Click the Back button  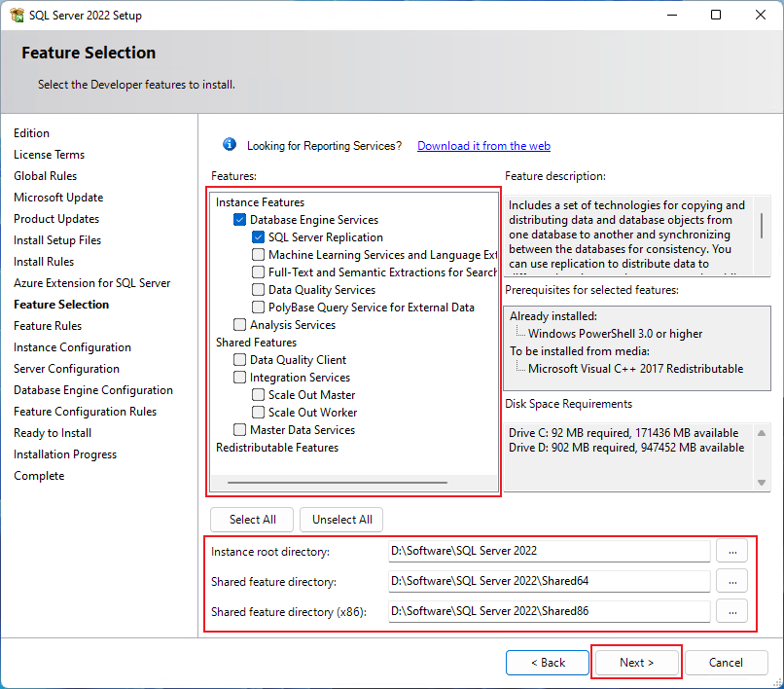[548, 663]
